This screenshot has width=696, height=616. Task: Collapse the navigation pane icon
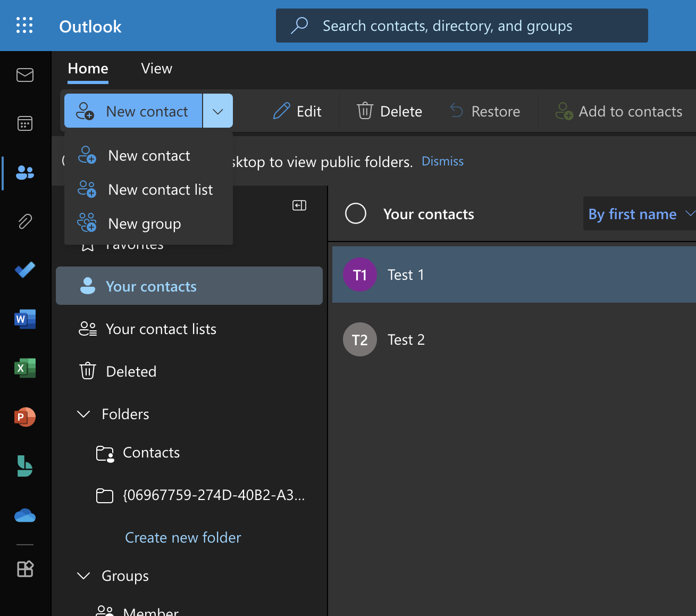click(x=299, y=205)
